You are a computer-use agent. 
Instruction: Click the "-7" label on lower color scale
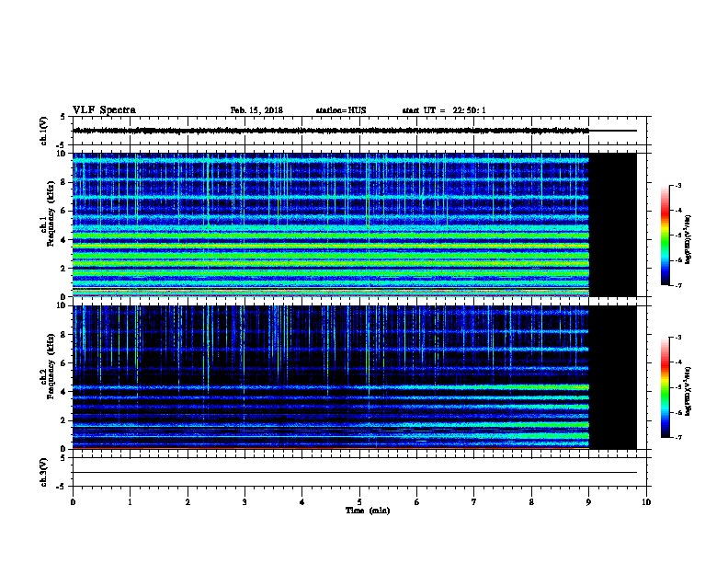pos(677,437)
